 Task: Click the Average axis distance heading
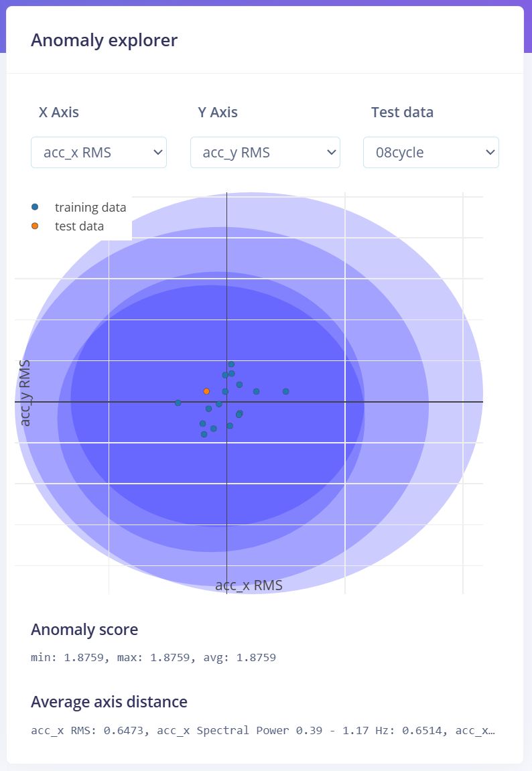pos(109,701)
